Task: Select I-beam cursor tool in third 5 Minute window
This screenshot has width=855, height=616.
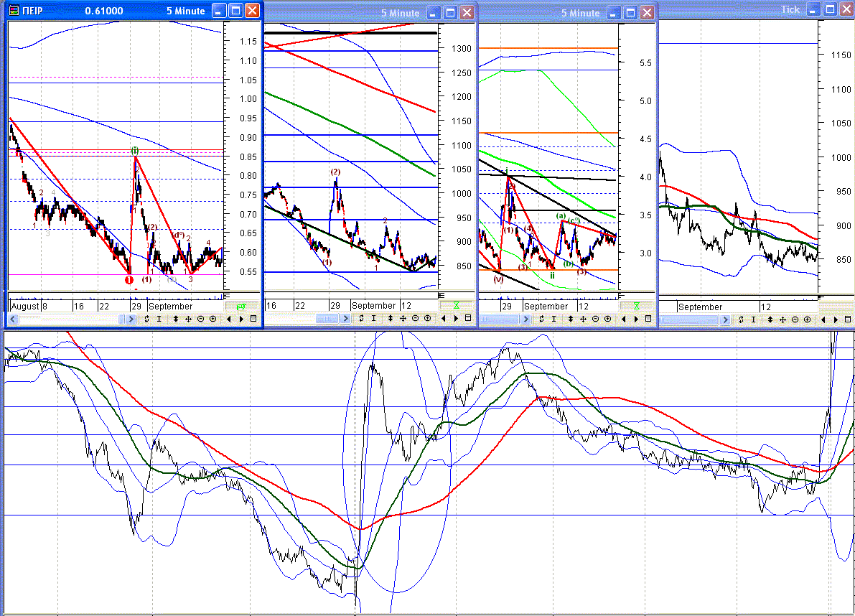Action: (553, 319)
